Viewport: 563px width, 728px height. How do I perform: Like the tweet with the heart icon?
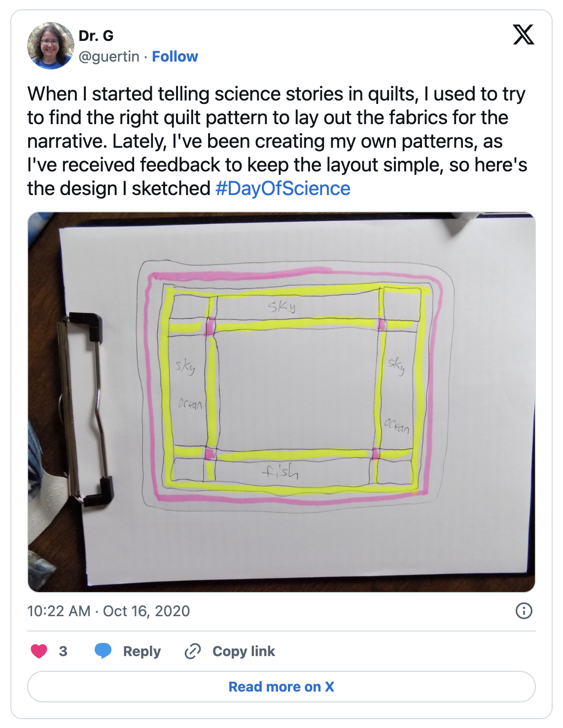(39, 651)
